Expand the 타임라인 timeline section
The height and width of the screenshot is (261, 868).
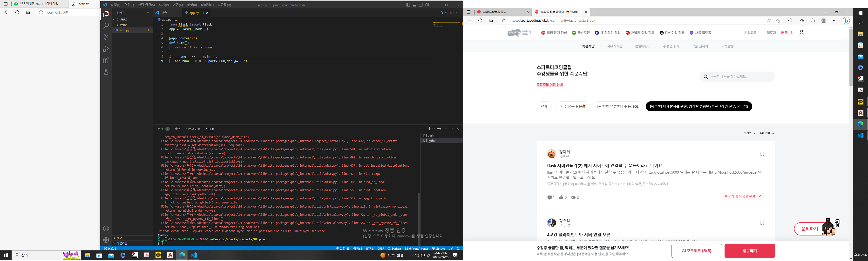tap(132, 243)
